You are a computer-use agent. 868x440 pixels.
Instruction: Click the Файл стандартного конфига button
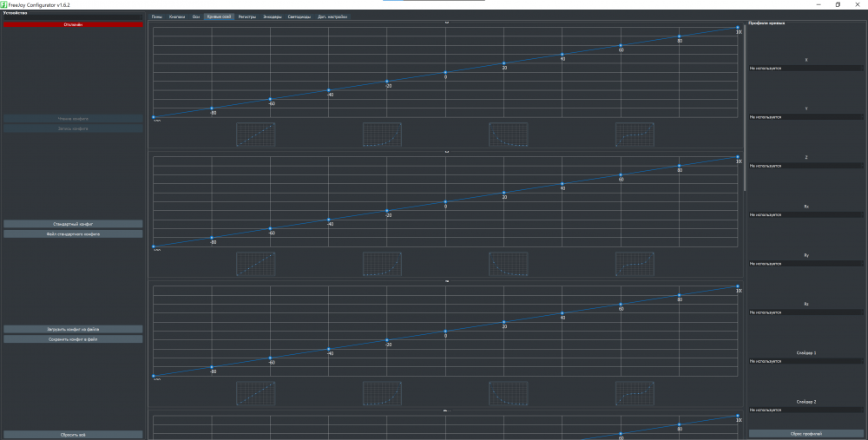point(73,234)
